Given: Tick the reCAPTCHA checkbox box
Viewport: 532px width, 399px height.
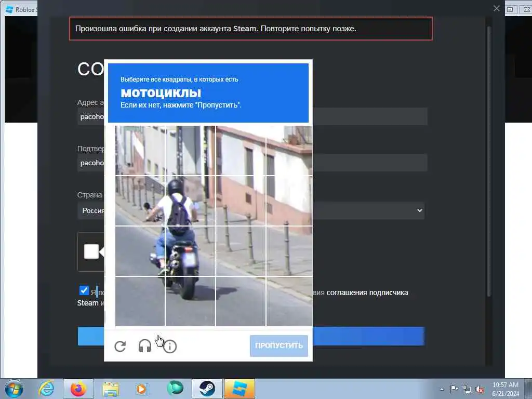Looking at the screenshot, I should (91, 251).
